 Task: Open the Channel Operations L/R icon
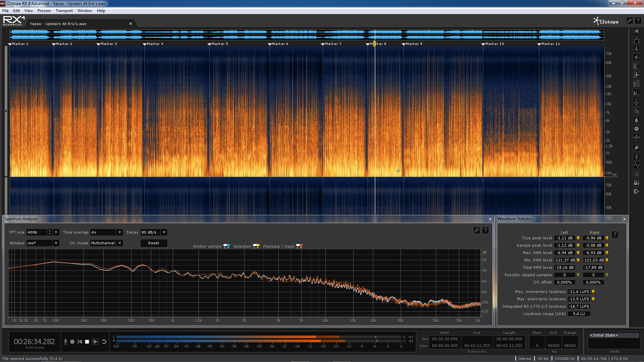pyautogui.click(x=636, y=174)
